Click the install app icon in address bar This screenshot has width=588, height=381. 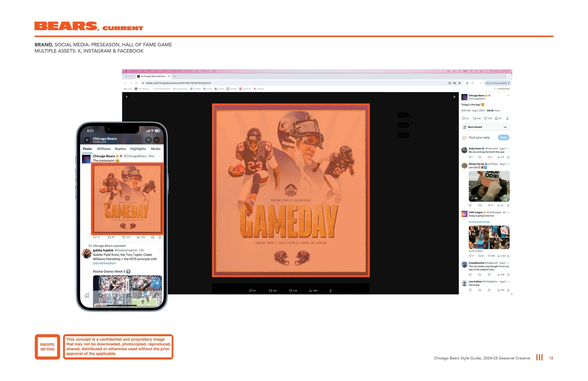[x=450, y=83]
